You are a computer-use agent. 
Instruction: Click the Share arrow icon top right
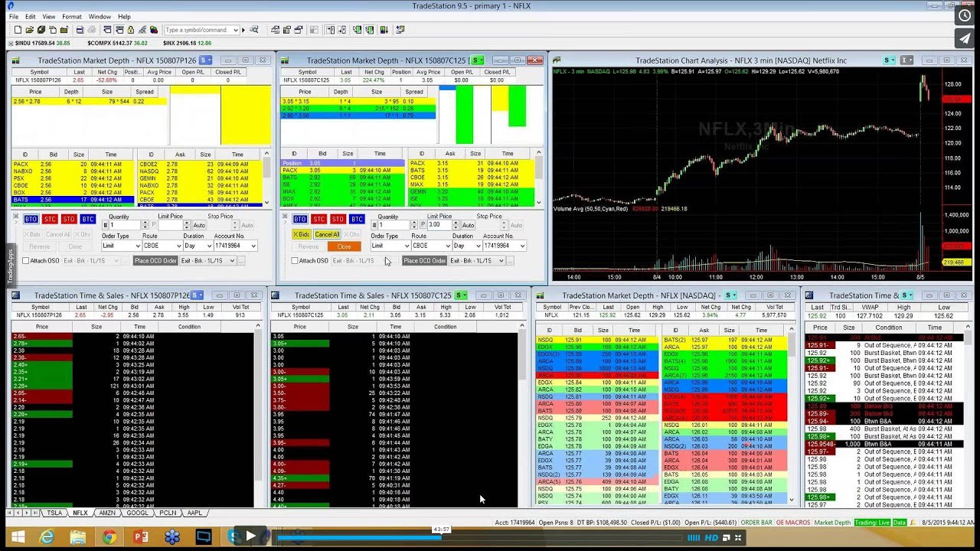pos(965,38)
